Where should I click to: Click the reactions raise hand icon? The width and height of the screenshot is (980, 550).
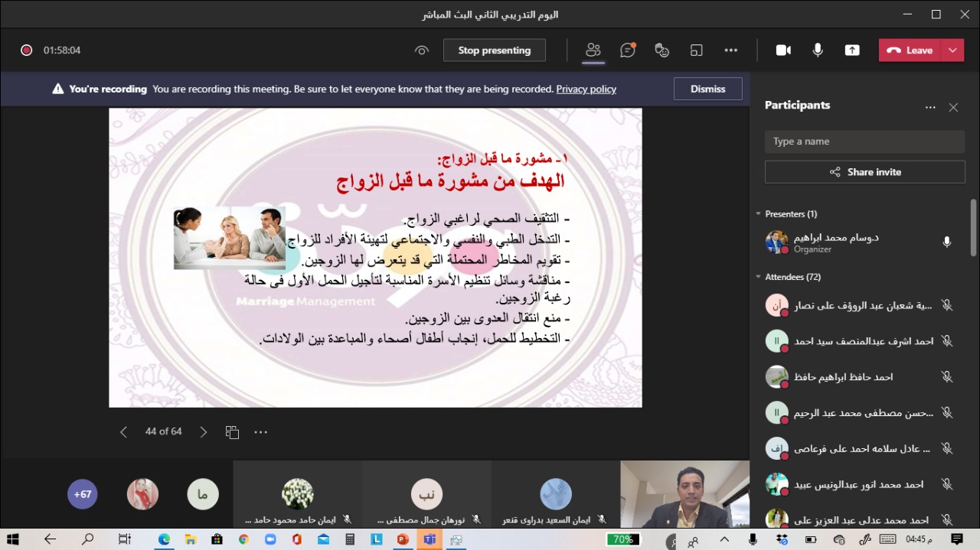(x=662, y=50)
